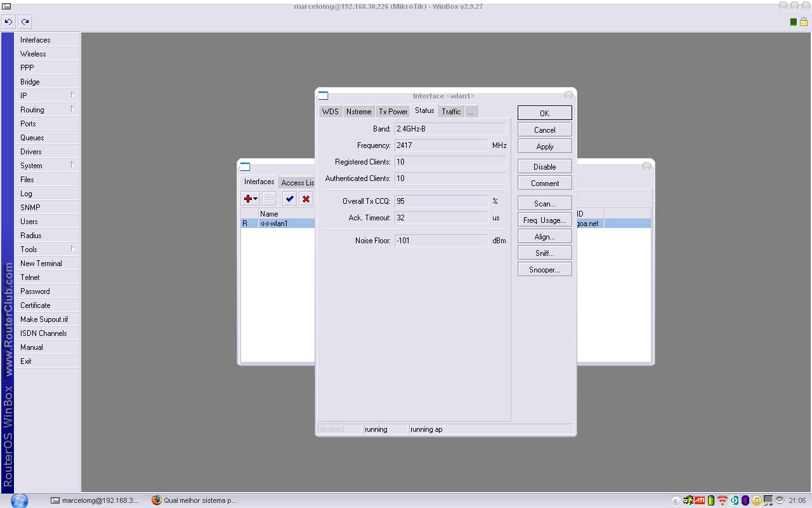
Task: Click the red wireless signal tray icon
Action: point(722,500)
